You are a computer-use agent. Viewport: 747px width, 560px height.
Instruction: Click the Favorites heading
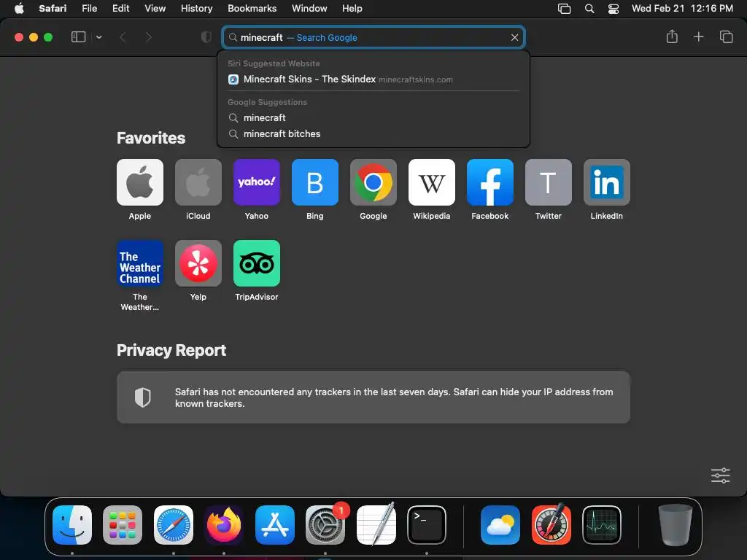coord(151,138)
